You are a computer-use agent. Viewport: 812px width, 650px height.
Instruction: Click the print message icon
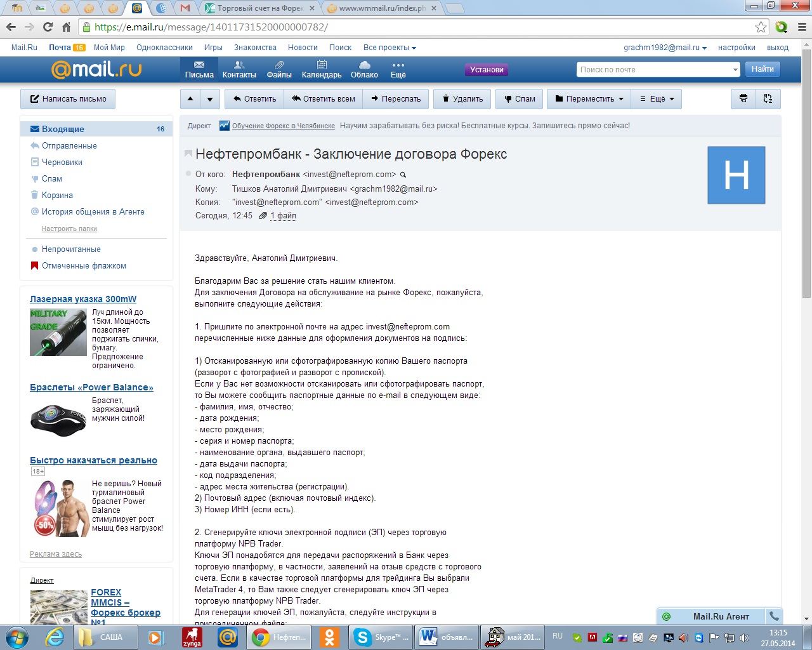(743, 99)
